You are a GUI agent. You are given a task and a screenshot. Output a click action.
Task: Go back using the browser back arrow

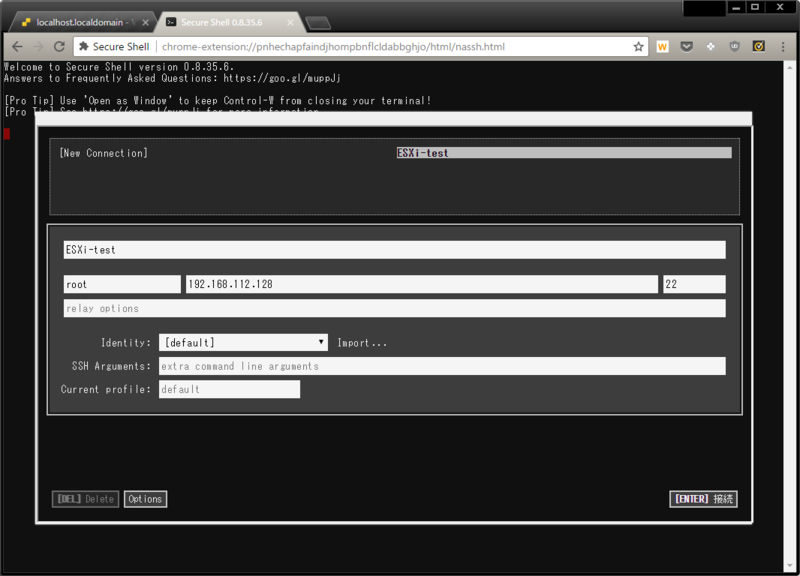tap(17, 46)
